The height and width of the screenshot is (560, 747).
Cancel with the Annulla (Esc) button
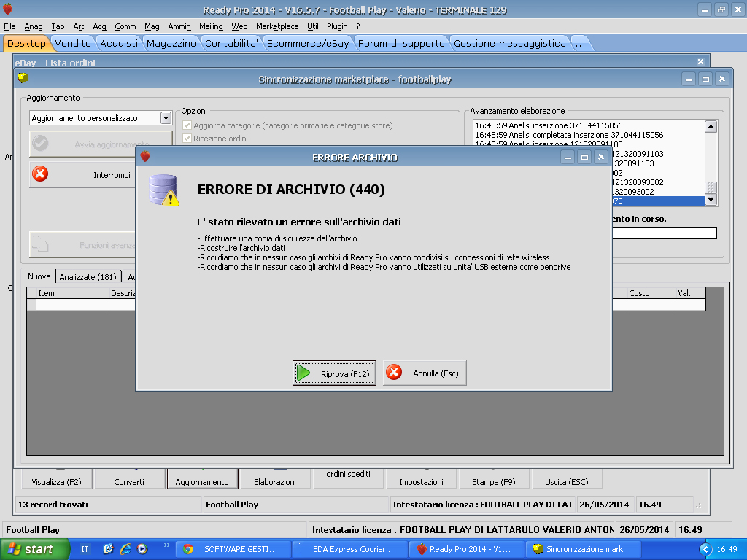pos(425,373)
